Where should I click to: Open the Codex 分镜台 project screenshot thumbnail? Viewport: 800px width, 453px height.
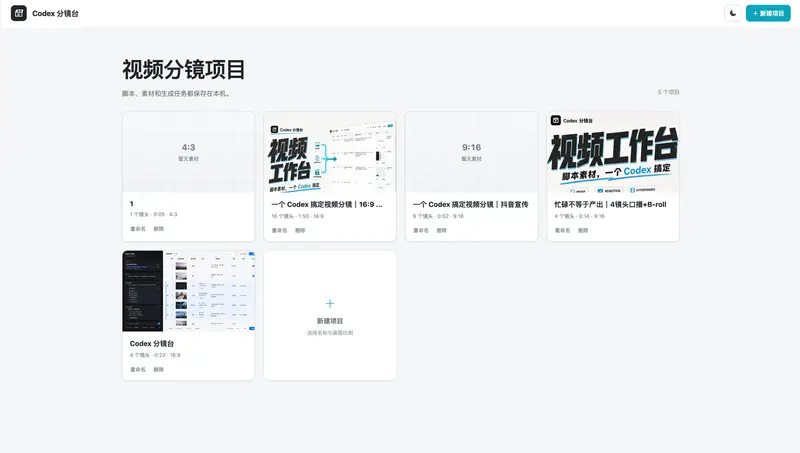pyautogui.click(x=188, y=291)
